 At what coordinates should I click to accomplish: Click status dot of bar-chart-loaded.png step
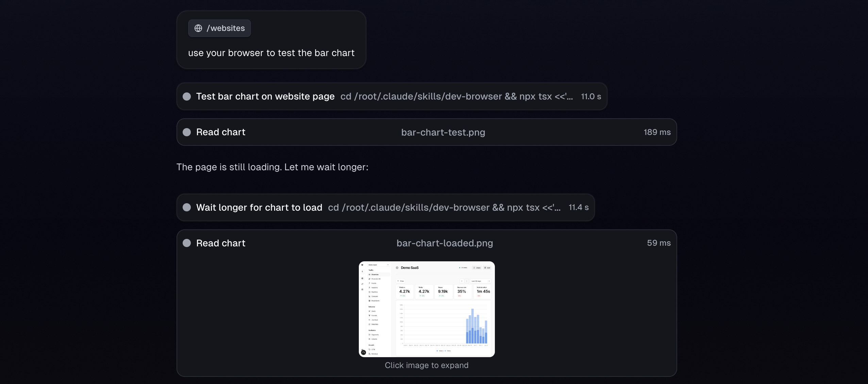(x=187, y=243)
